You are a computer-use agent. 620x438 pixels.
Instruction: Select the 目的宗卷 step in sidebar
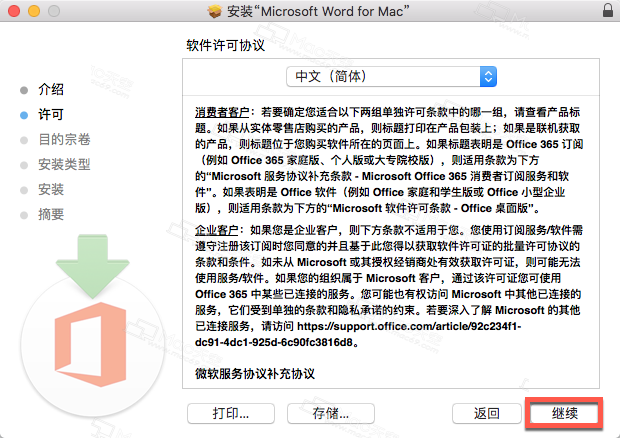pyautogui.click(x=64, y=140)
